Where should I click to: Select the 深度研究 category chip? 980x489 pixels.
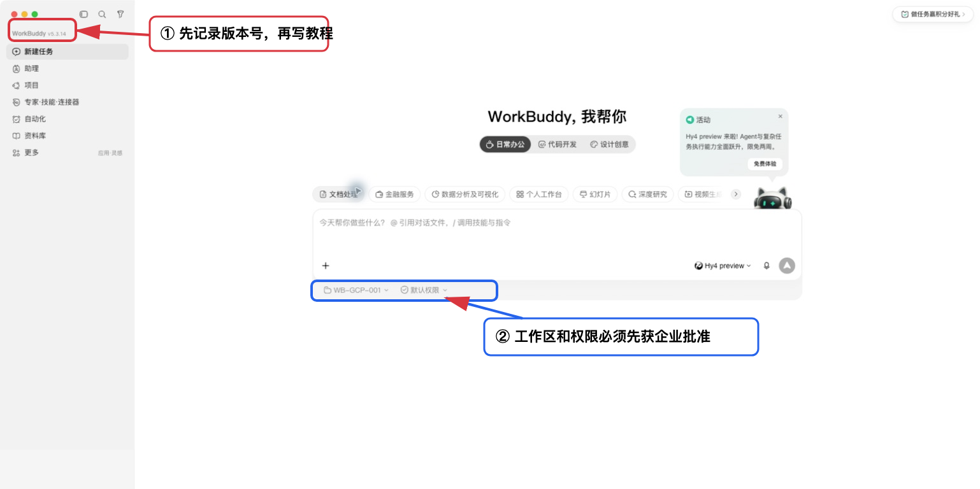click(648, 194)
